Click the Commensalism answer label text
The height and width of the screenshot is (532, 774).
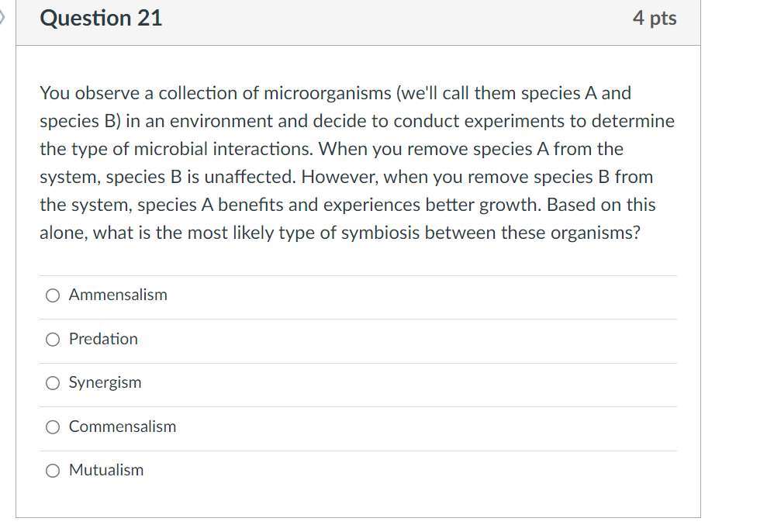(x=122, y=427)
